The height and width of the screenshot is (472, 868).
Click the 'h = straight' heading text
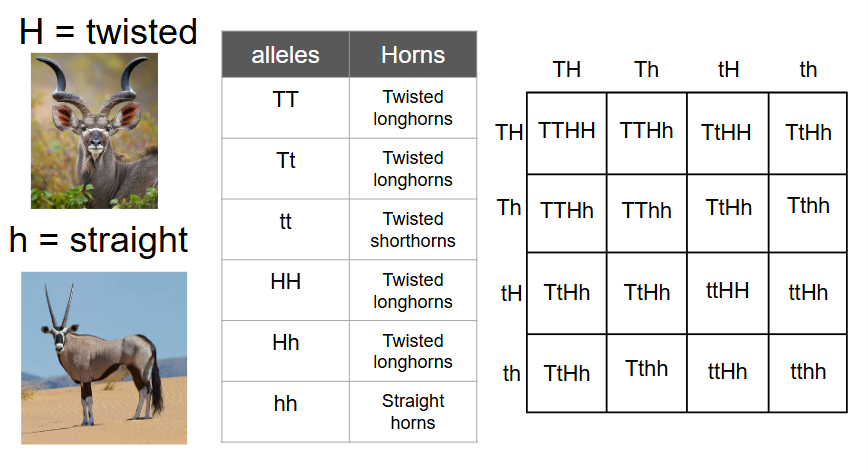click(x=99, y=240)
